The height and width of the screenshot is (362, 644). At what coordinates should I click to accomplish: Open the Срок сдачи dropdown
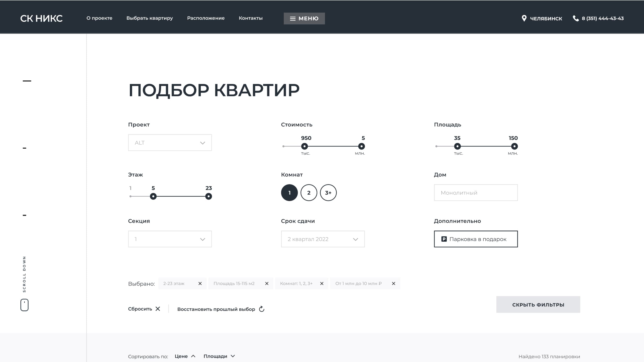pyautogui.click(x=323, y=239)
